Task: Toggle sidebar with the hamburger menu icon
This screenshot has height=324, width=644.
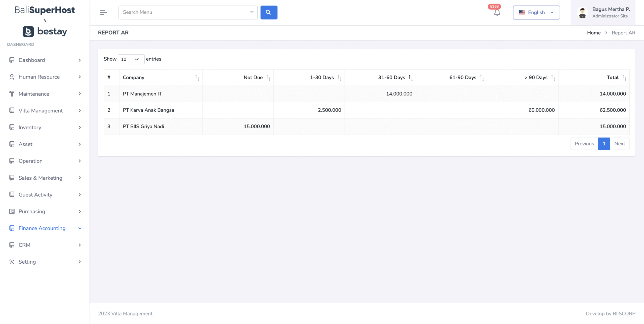Action: [103, 12]
